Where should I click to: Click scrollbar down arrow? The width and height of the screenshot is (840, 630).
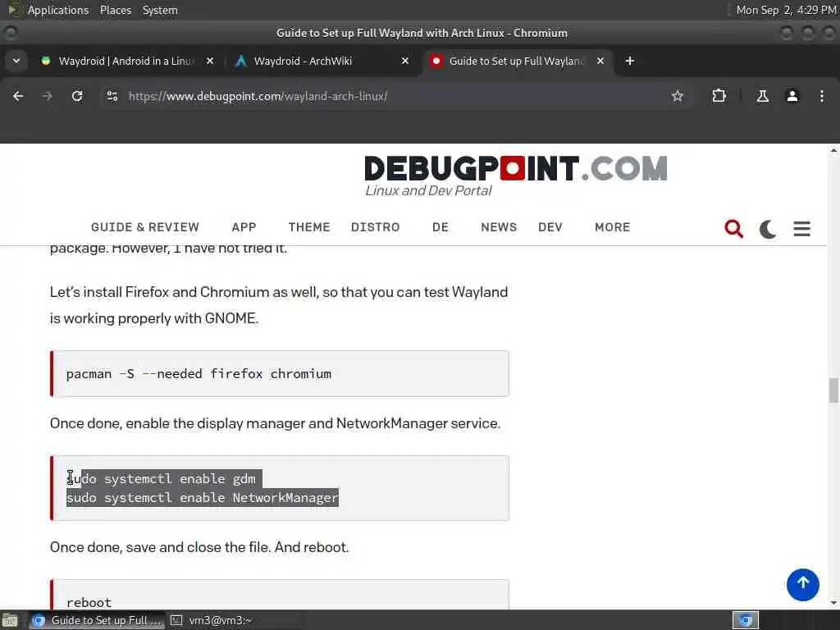pos(833,603)
